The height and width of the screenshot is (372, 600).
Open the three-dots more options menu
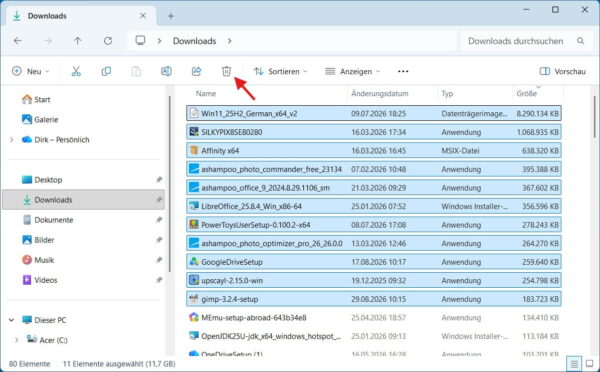403,71
